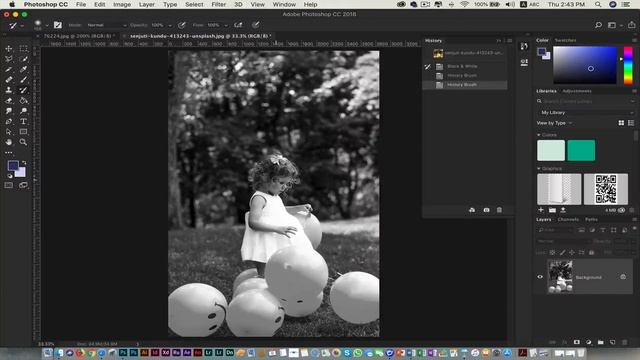Select the Spot Healing Brush tool
640x360 pixels.
click(x=9, y=80)
